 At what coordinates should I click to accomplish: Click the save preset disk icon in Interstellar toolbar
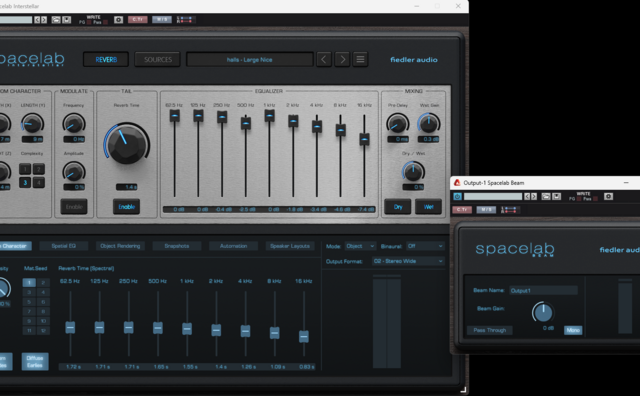67,20
